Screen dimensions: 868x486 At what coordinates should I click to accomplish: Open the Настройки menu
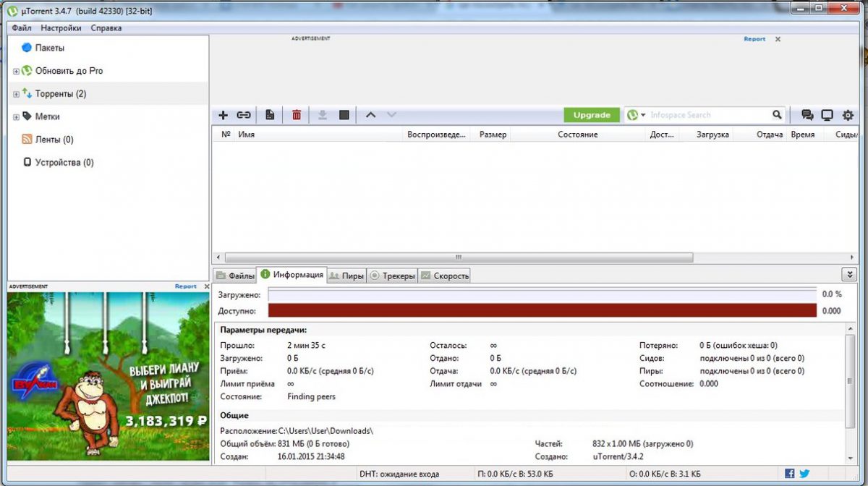coord(61,28)
